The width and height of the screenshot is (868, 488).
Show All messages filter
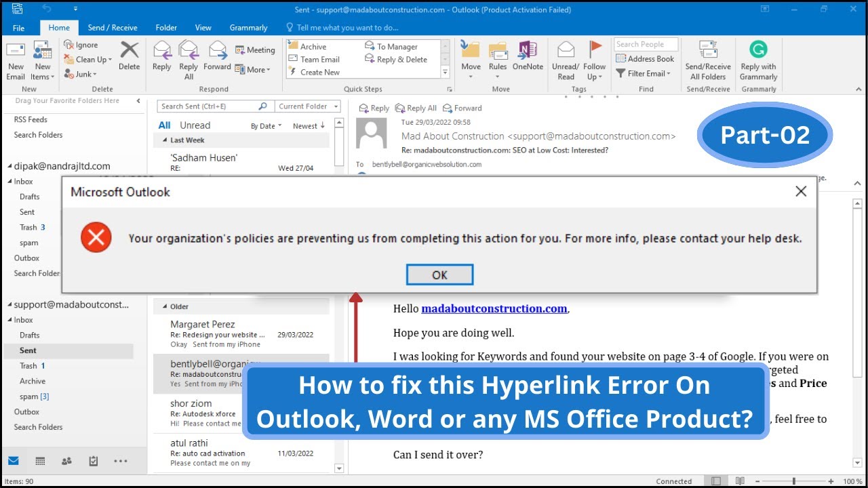tap(165, 125)
